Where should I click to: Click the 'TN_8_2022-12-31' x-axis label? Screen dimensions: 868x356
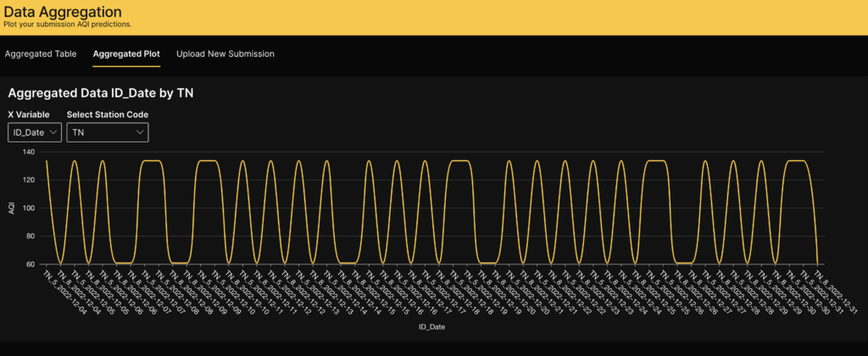pos(836,291)
